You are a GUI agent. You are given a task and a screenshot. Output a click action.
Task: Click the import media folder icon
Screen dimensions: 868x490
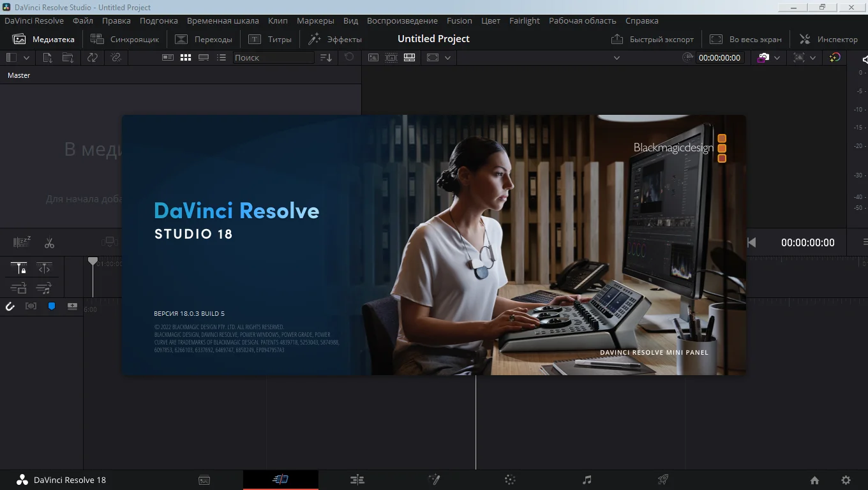pos(68,57)
